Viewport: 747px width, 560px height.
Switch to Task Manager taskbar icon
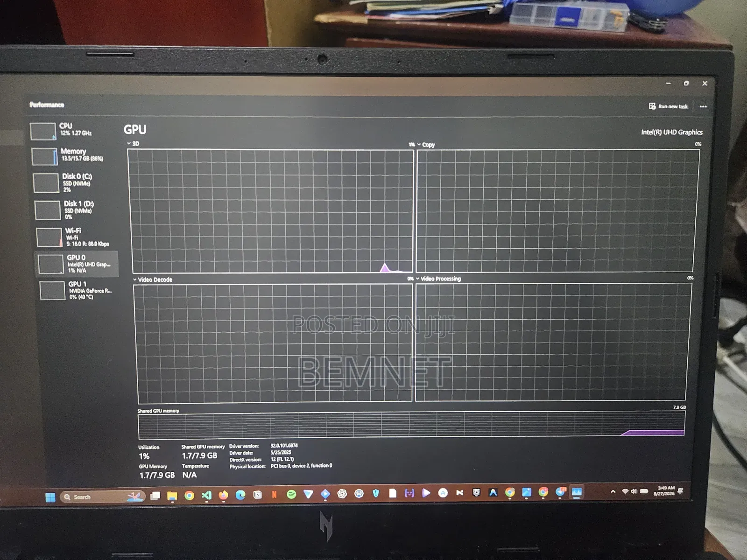pyautogui.click(x=577, y=492)
